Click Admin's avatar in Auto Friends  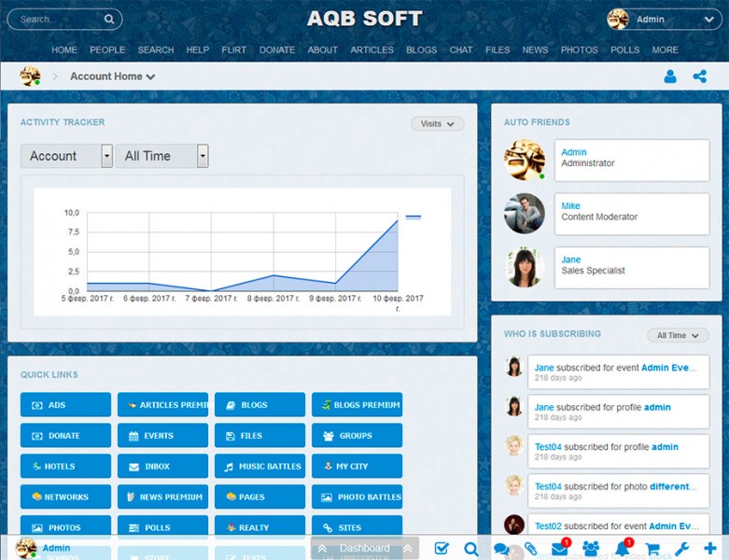click(x=525, y=160)
